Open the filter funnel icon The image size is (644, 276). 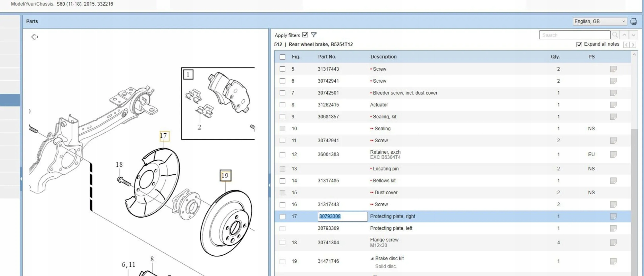pyautogui.click(x=313, y=35)
